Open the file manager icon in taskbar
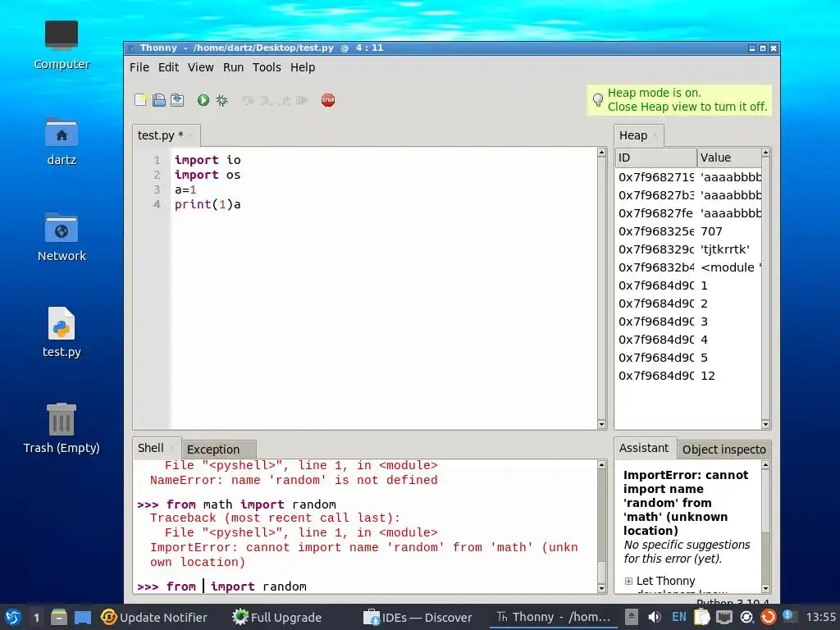Image resolution: width=840 pixels, height=630 pixels. point(59,617)
